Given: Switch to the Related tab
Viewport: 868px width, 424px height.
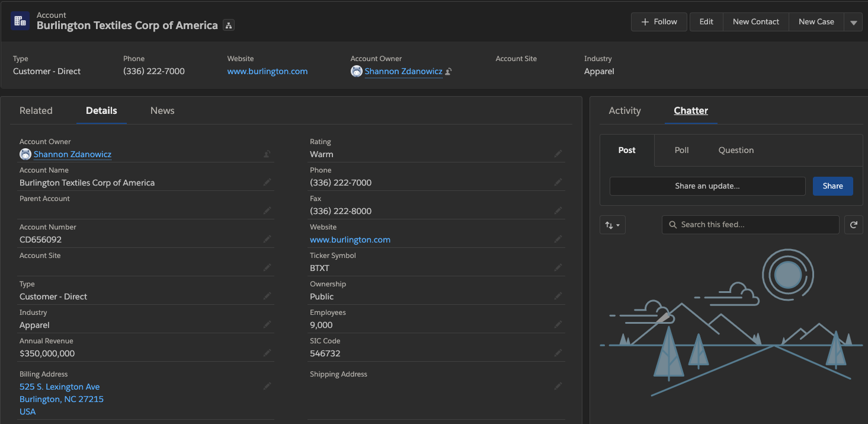Looking at the screenshot, I should [x=36, y=111].
